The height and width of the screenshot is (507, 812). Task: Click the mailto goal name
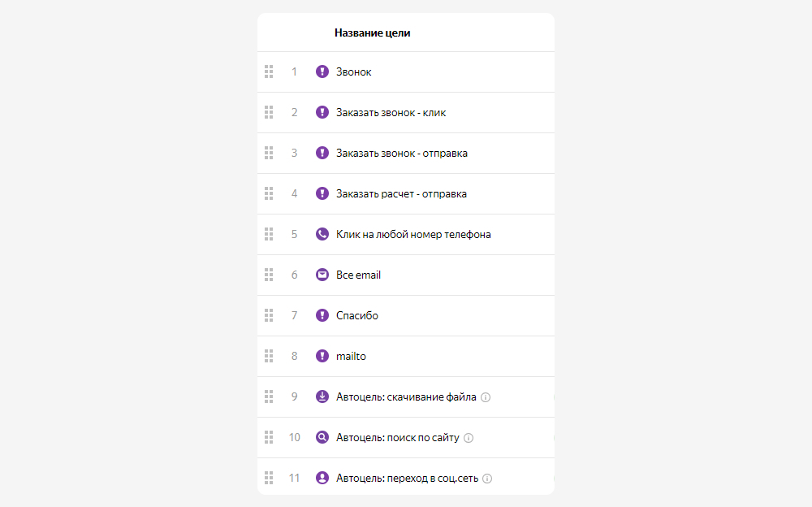[x=351, y=356]
